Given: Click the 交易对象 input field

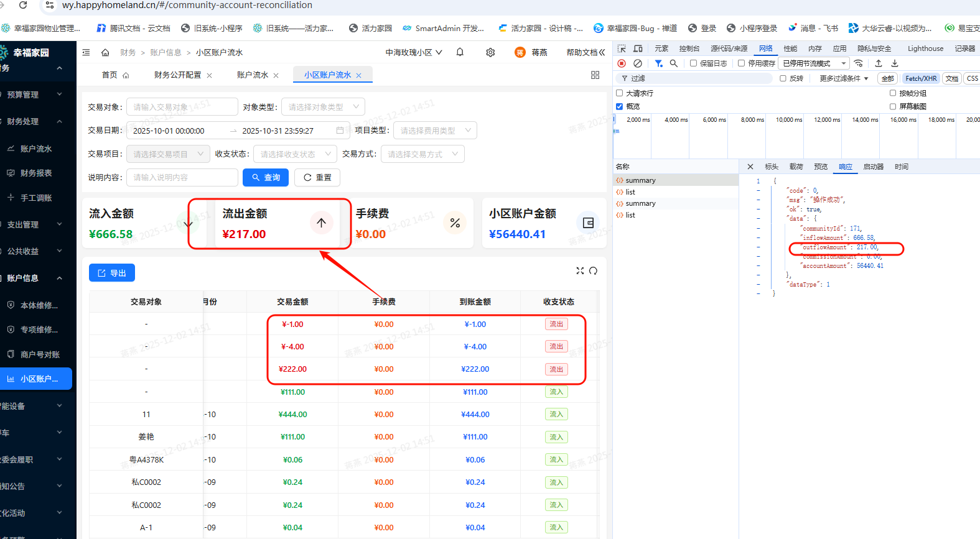Looking at the screenshot, I should (182, 107).
